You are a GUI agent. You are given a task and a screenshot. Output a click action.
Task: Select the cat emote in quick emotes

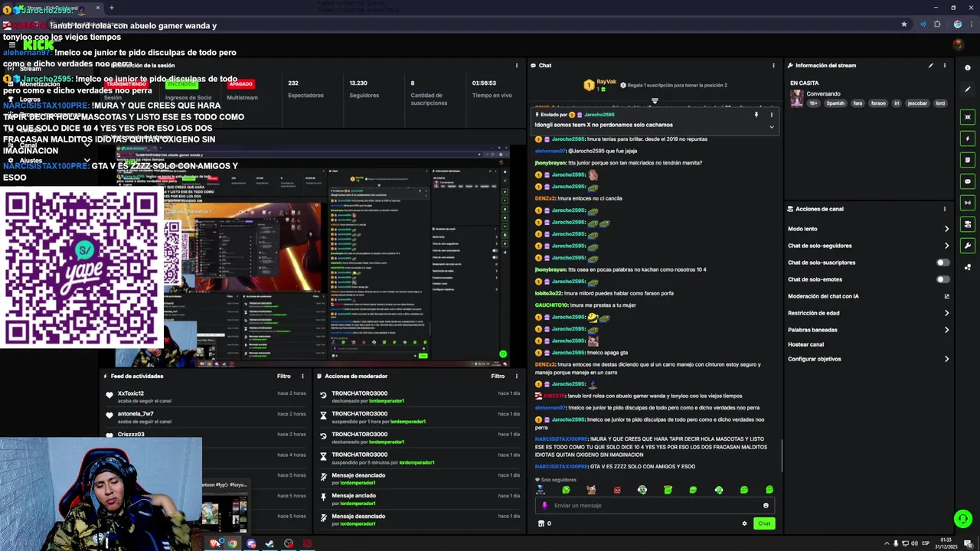pos(591,490)
